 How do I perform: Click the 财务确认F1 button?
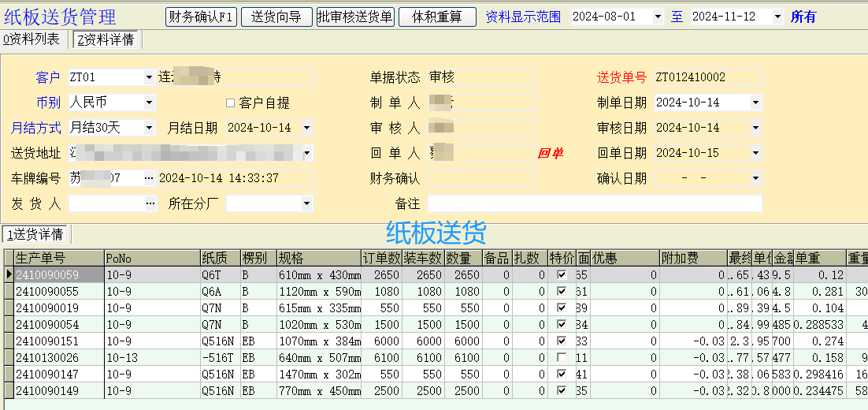tap(201, 17)
